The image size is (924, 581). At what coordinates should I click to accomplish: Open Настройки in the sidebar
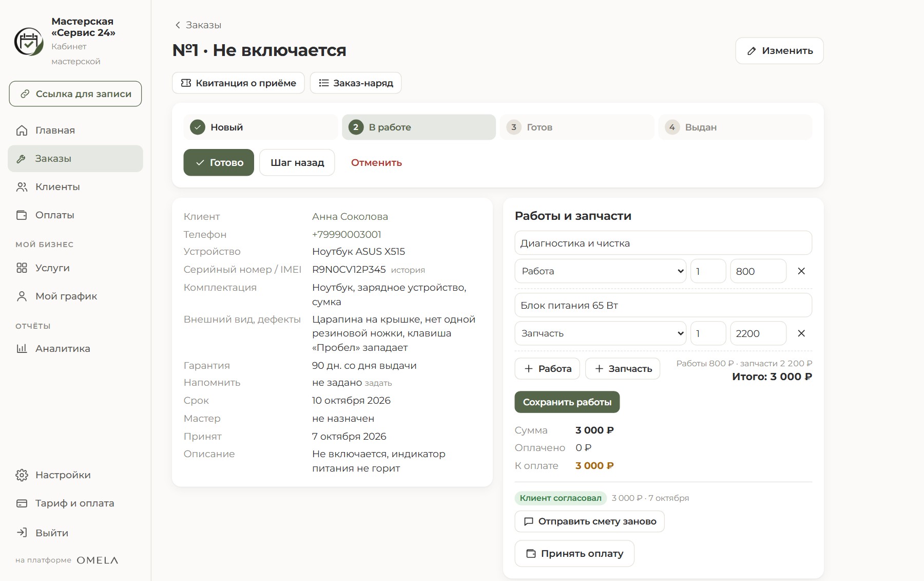(x=75, y=475)
